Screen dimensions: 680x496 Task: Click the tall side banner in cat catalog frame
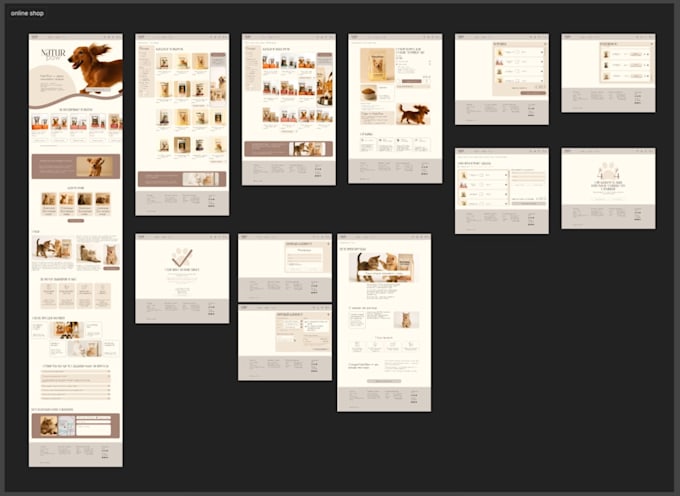click(x=324, y=79)
